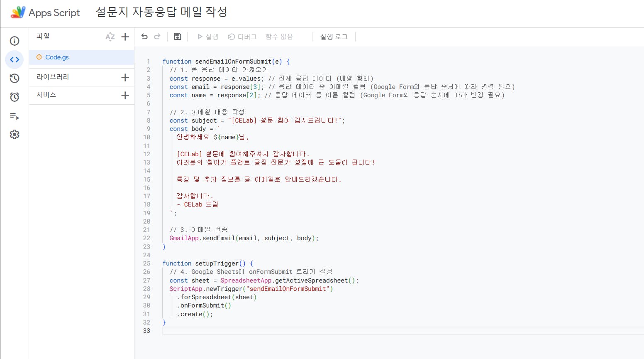
Task: Add a new file with plus icon
Action: (125, 37)
